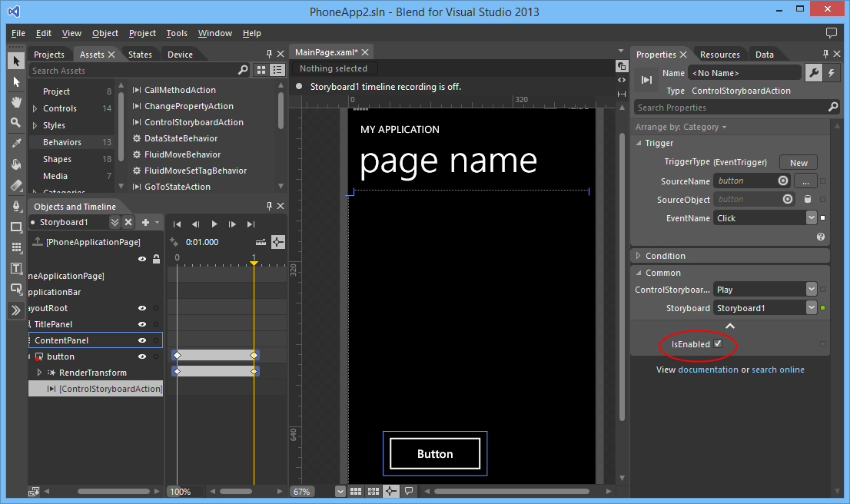Screen dimensions: 850x504
Task: Toggle visibility eye for button element
Action: pyautogui.click(x=142, y=357)
